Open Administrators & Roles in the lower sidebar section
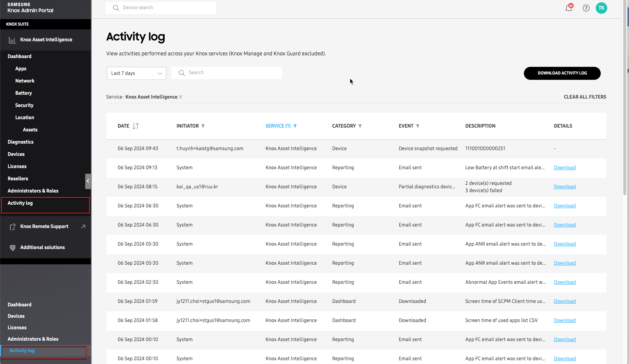 click(33, 339)
